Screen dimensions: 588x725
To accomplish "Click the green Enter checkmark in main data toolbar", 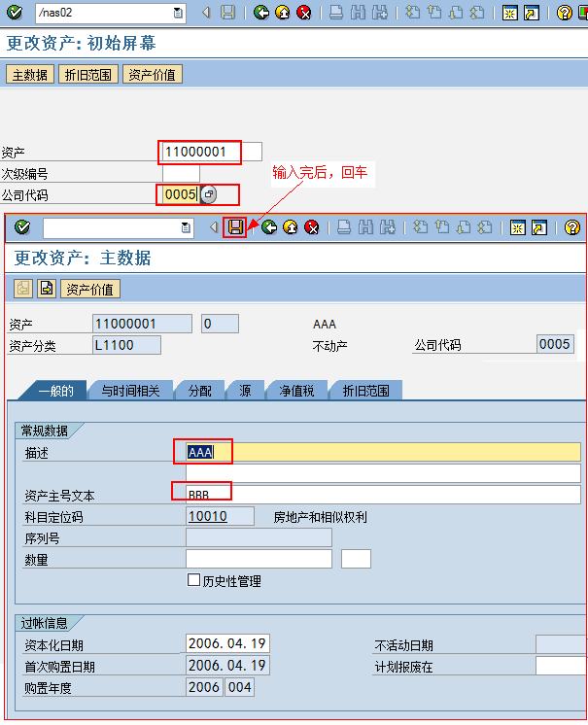I will 22,227.
